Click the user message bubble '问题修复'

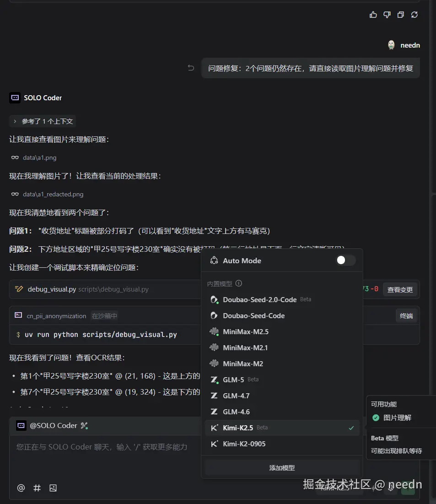tap(310, 68)
